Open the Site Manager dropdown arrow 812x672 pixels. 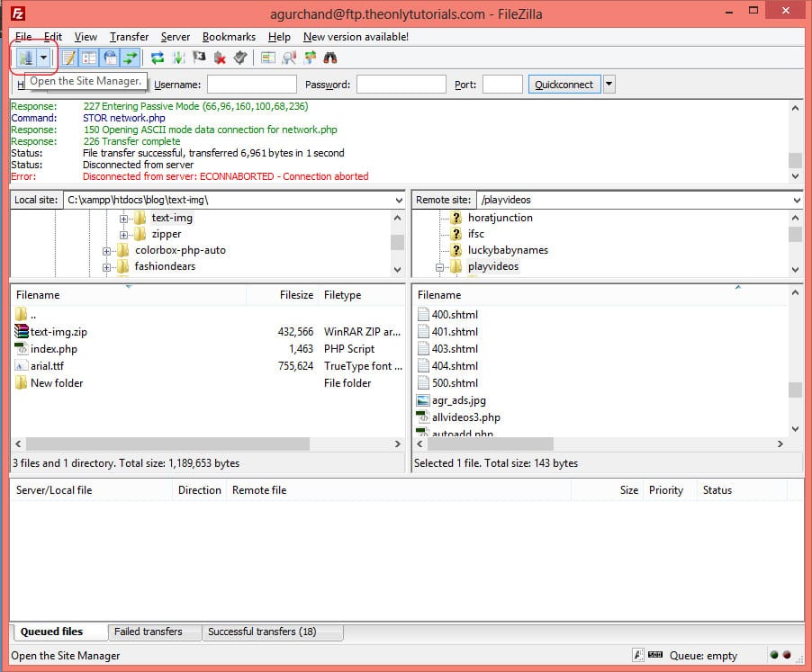coord(43,58)
